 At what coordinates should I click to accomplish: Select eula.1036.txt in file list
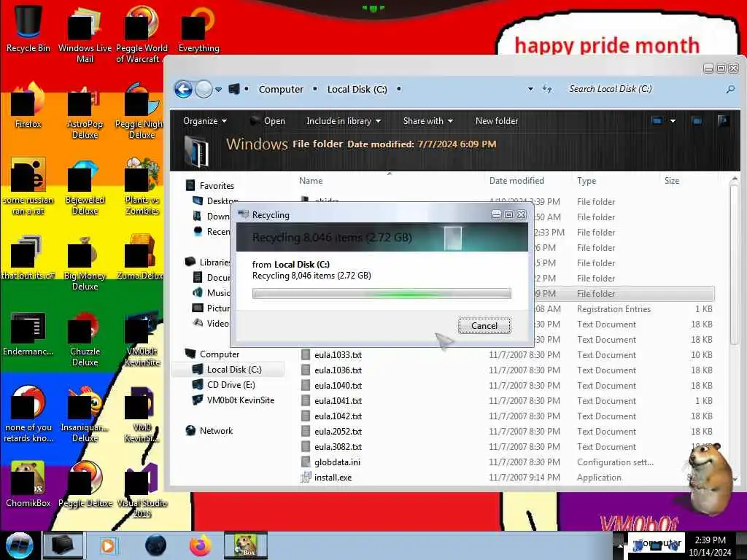coord(338,370)
